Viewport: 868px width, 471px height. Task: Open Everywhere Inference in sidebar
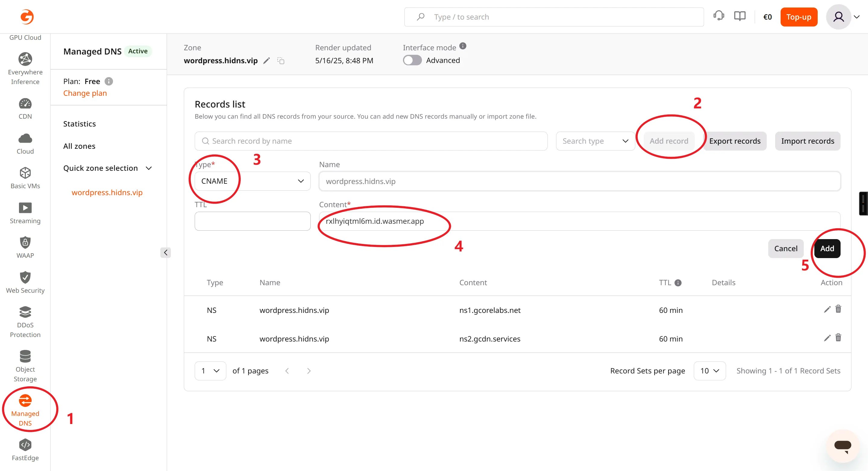[25, 69]
